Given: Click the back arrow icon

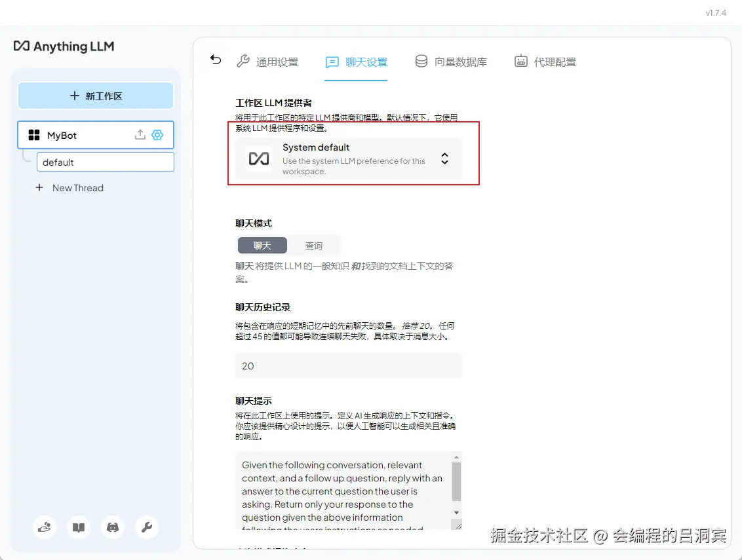Looking at the screenshot, I should (216, 60).
